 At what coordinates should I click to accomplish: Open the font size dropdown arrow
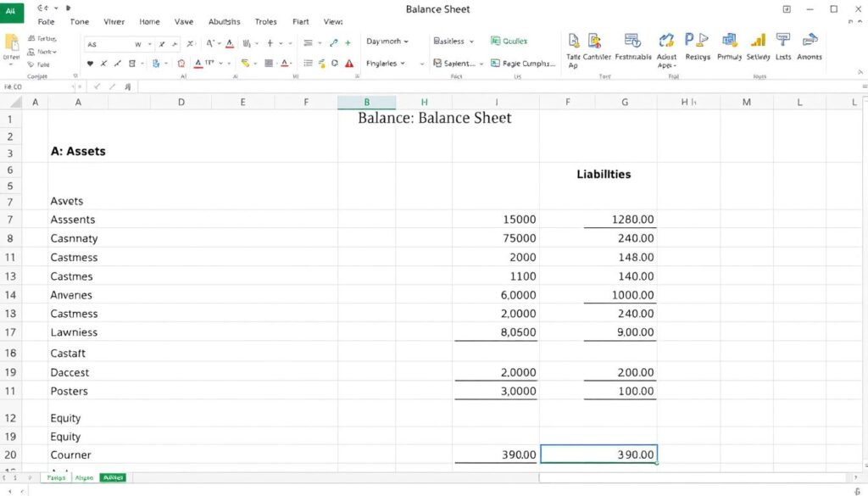[x=150, y=42]
